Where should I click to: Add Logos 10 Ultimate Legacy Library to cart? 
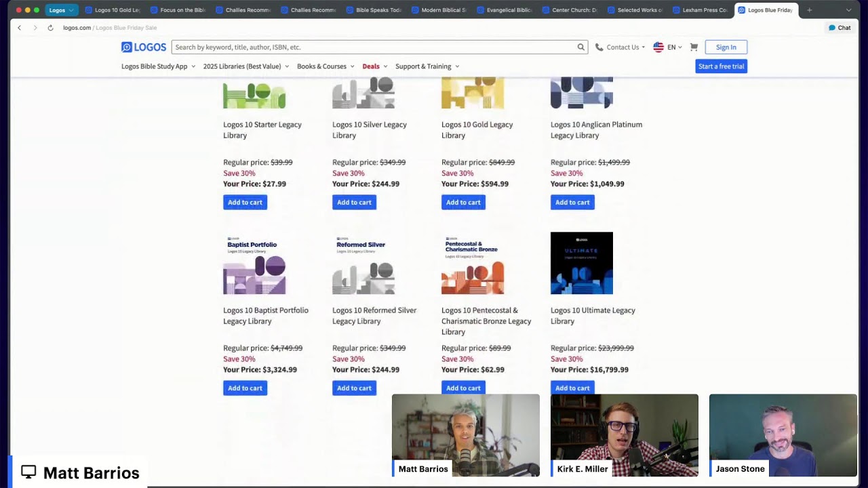coord(572,388)
